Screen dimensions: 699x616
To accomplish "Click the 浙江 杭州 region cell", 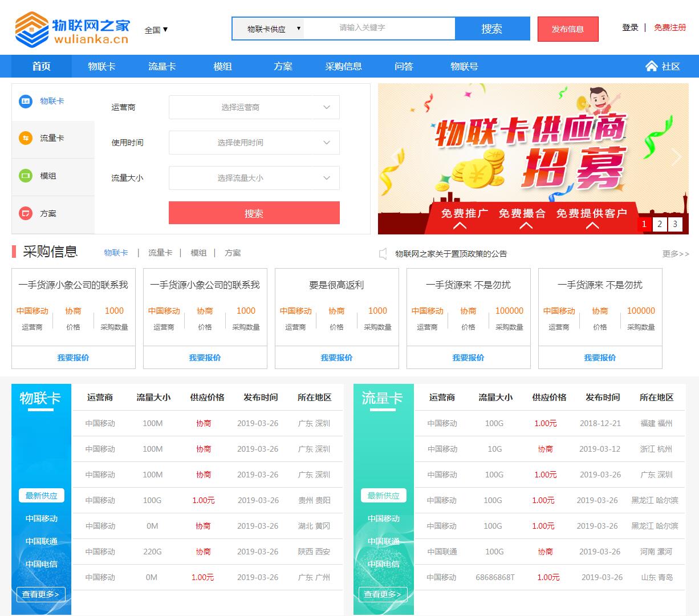I will 656,449.
